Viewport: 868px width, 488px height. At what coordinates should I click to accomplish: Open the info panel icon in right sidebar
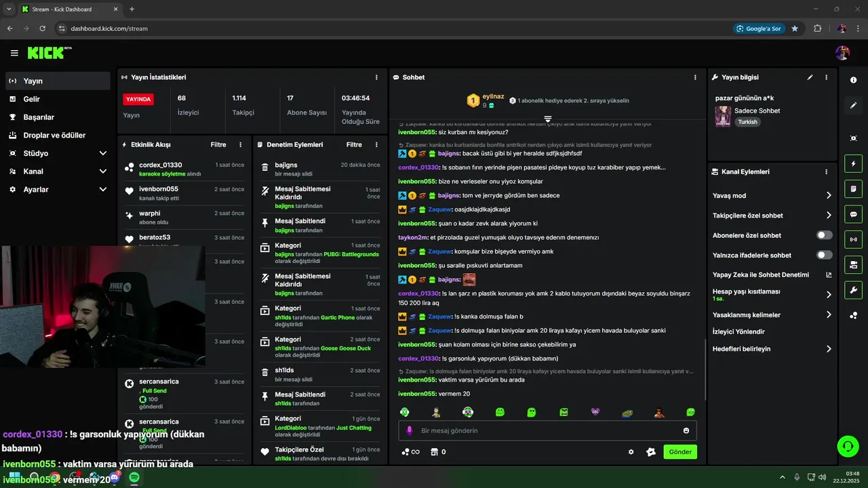point(853,80)
